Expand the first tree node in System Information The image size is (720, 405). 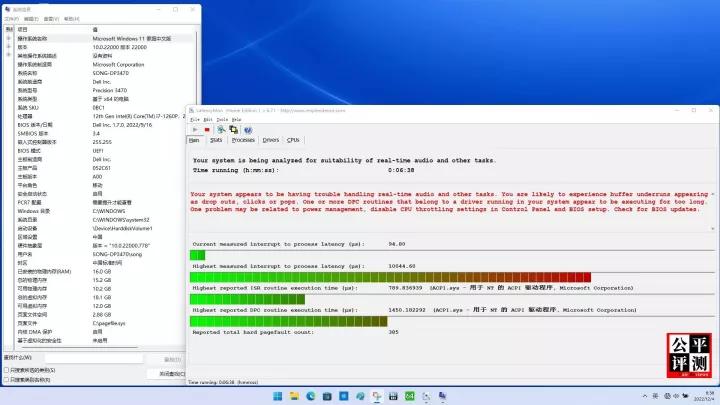pos(8,37)
